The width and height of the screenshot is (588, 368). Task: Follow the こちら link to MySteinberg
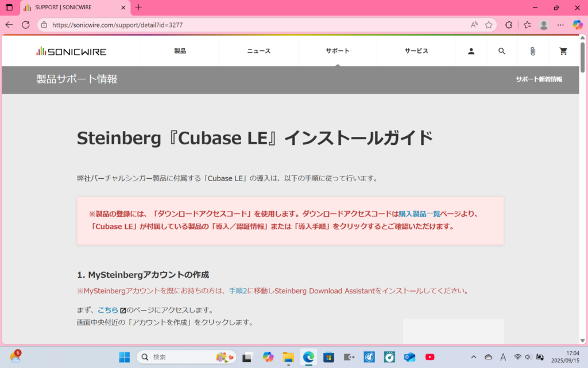(x=108, y=310)
